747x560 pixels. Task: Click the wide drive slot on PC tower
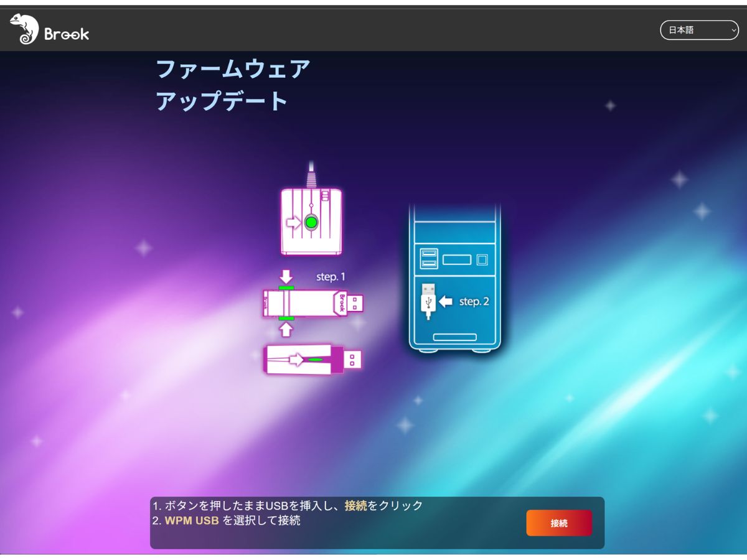coord(456,259)
